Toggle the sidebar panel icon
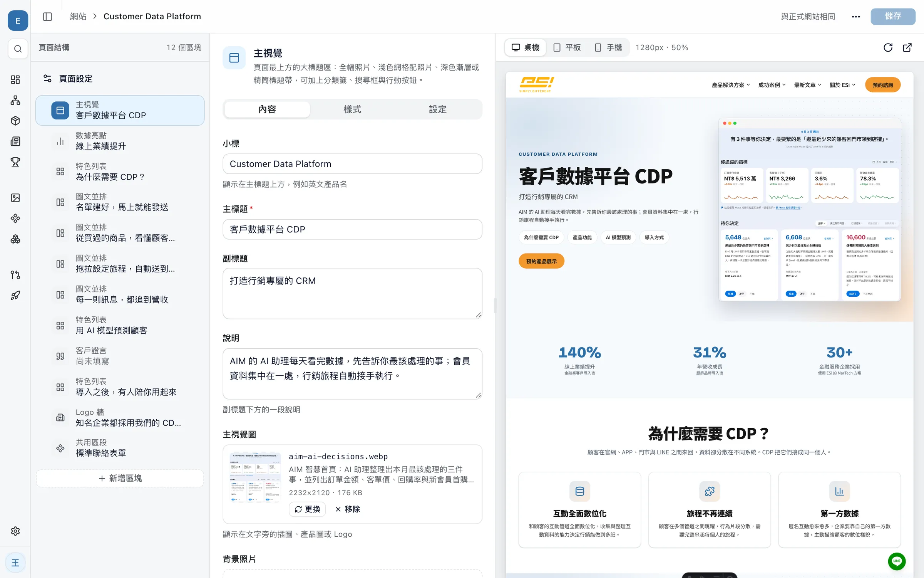The height and width of the screenshot is (578, 924). (x=47, y=17)
